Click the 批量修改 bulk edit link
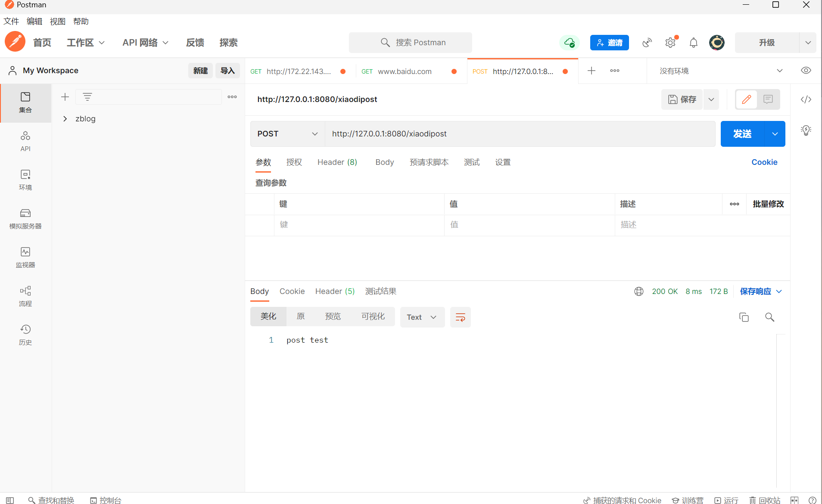822x504 pixels. [x=768, y=204]
